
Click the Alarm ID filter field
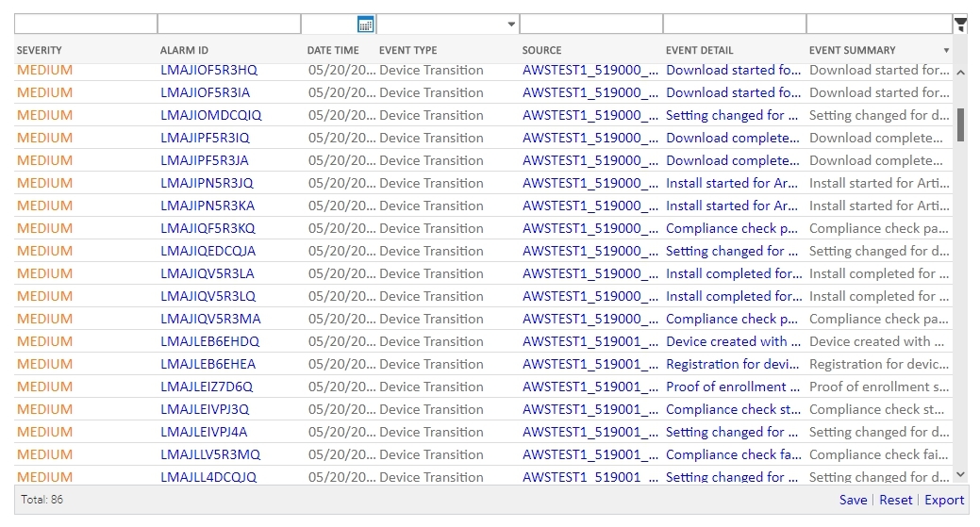point(228,25)
